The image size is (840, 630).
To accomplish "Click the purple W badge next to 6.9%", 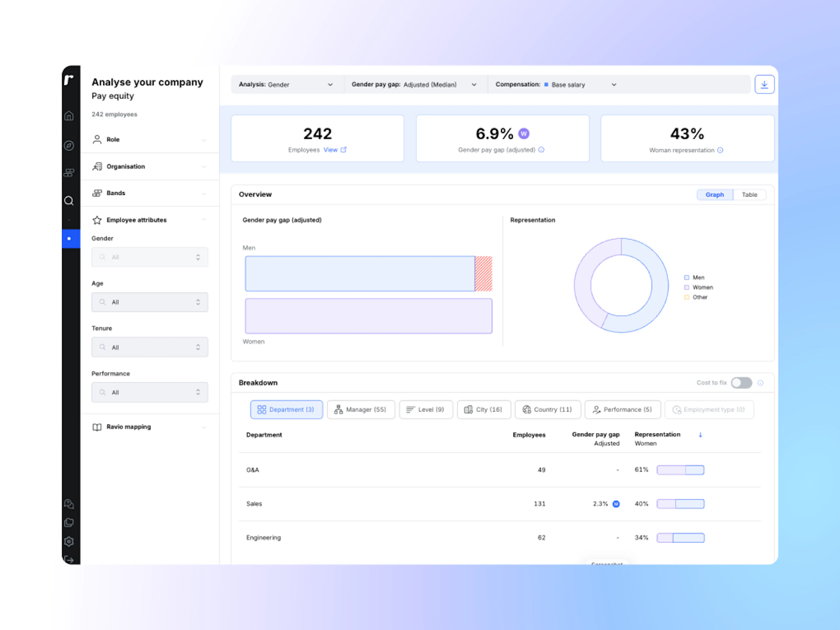I will (x=524, y=133).
